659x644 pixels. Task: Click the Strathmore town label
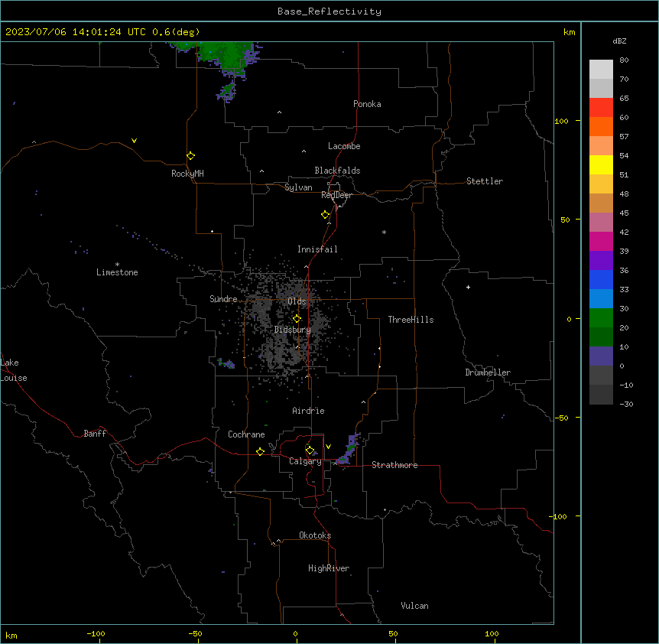coord(394,465)
